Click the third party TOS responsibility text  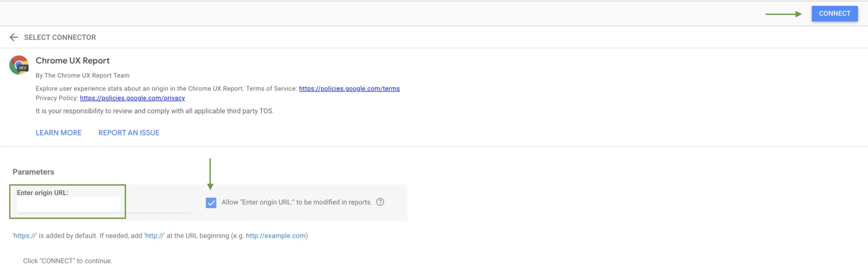tap(155, 111)
